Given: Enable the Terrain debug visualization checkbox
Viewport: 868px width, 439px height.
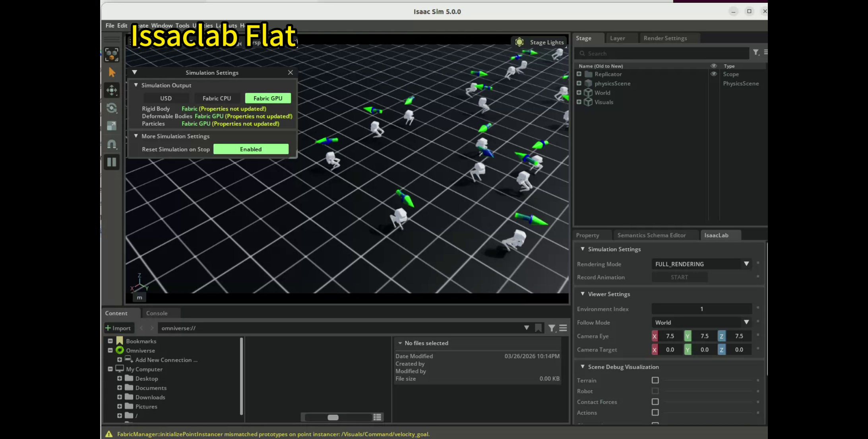Looking at the screenshot, I should coord(655,380).
